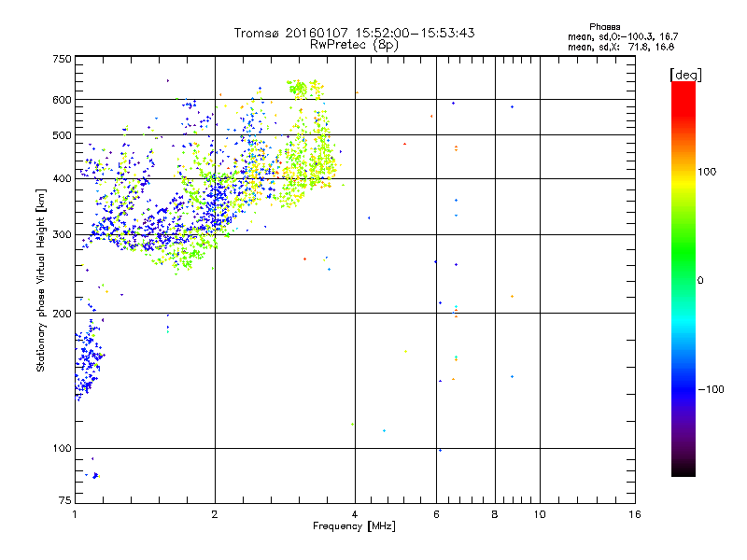This screenshot has height=560, width=747.
Task: Click the x-axis '6' tick label
Action: (436, 514)
